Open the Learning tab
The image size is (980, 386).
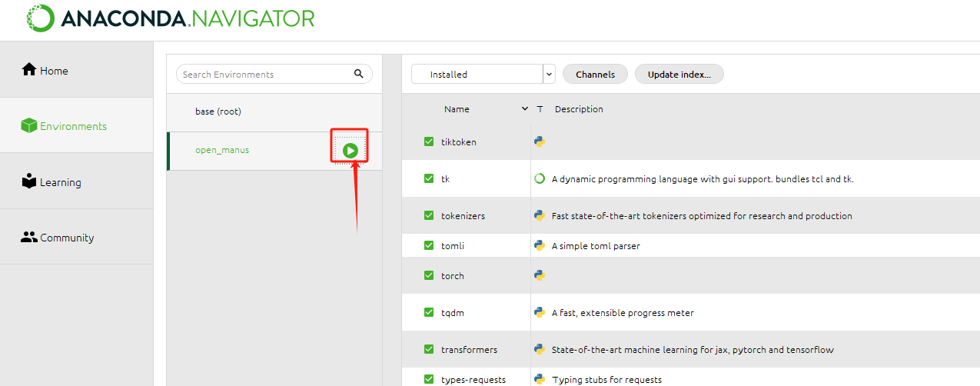(77, 181)
